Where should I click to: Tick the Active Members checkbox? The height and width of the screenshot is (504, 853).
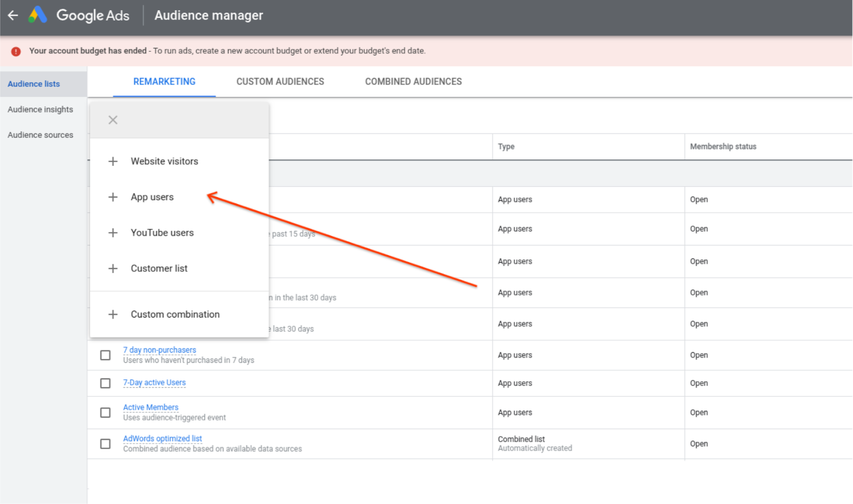point(106,413)
